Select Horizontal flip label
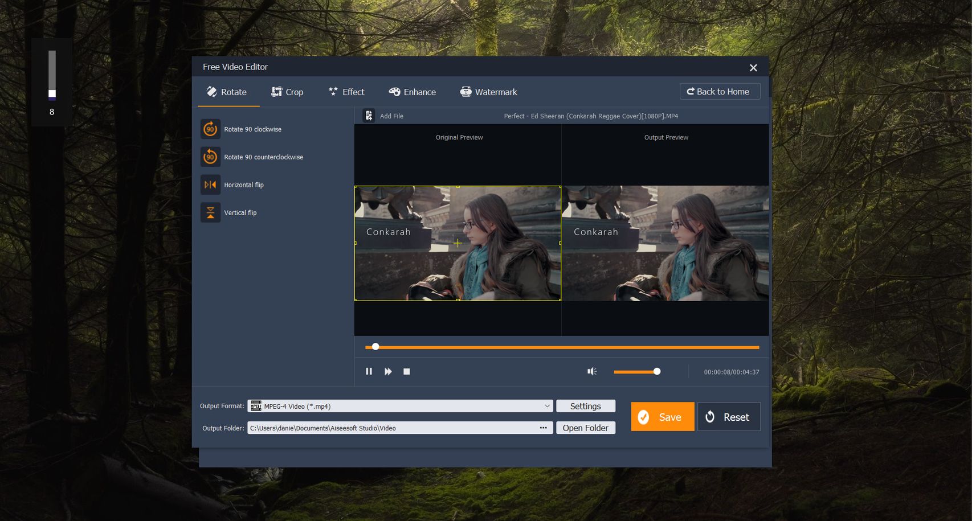980x521 pixels. (x=244, y=185)
